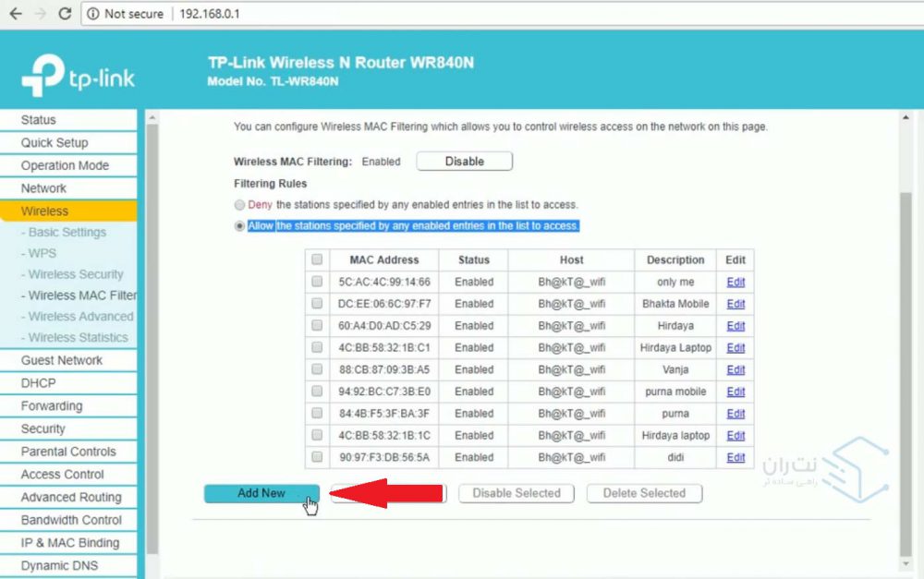Select the Allow filtering rule radio button
The height and width of the screenshot is (579, 924).
click(240, 226)
